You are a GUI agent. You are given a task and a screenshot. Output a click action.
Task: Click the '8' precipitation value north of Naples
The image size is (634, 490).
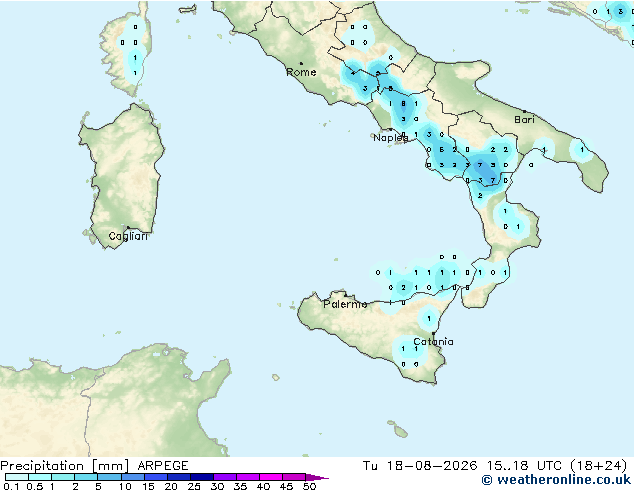coord(403,103)
